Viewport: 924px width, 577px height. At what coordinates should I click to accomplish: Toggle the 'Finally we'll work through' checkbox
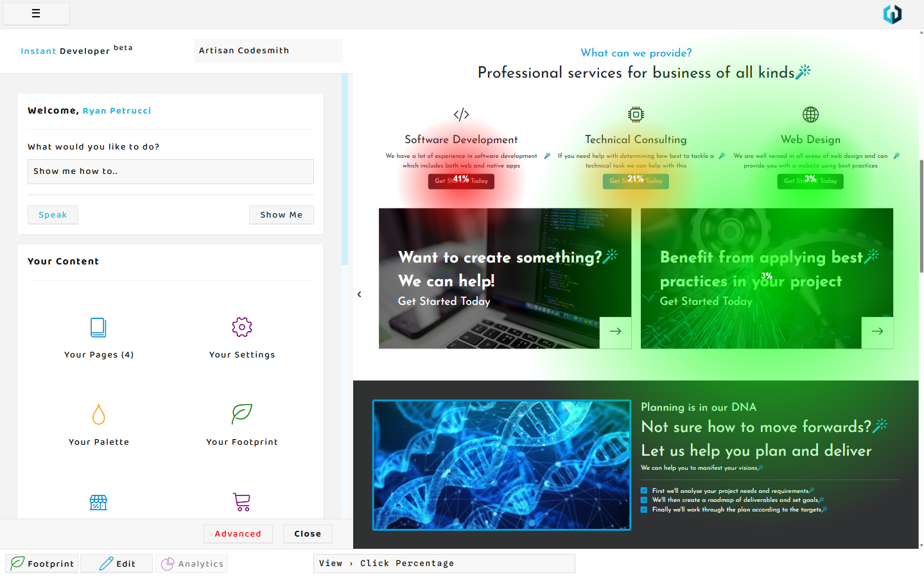coord(644,510)
